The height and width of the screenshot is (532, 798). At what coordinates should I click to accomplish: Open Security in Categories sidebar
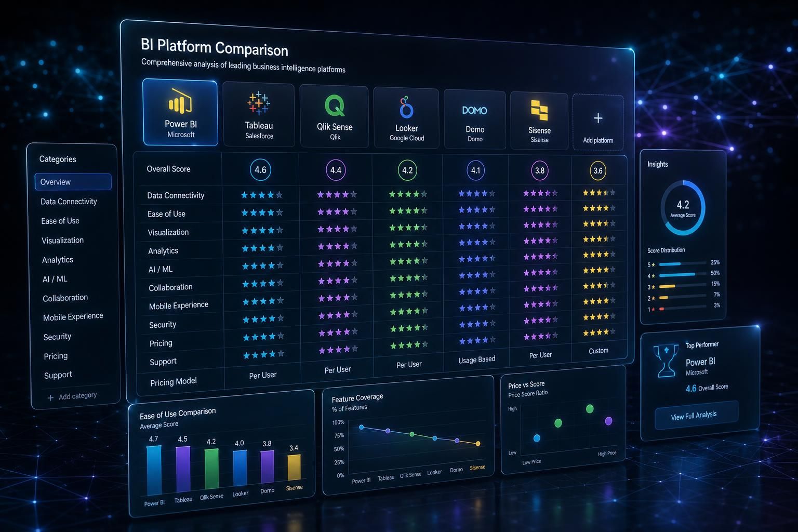(x=57, y=337)
